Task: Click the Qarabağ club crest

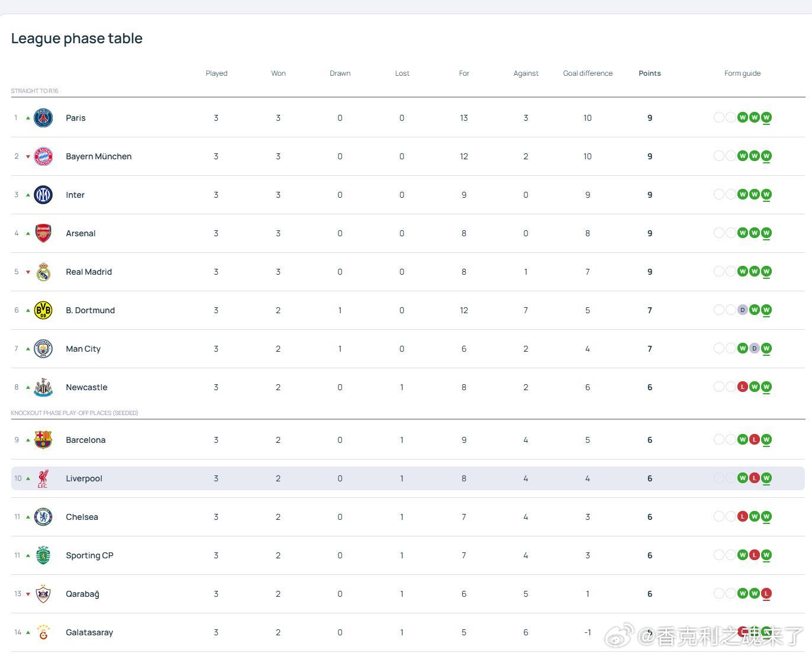Action: 43,594
